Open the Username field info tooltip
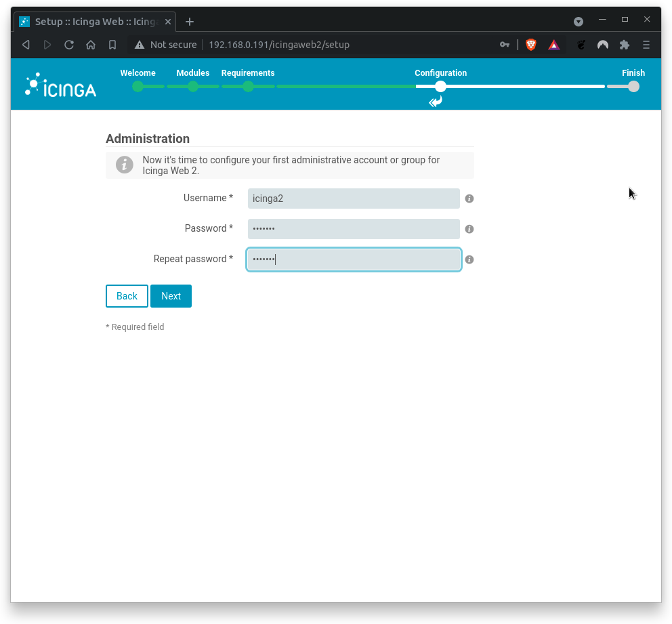 (x=469, y=199)
